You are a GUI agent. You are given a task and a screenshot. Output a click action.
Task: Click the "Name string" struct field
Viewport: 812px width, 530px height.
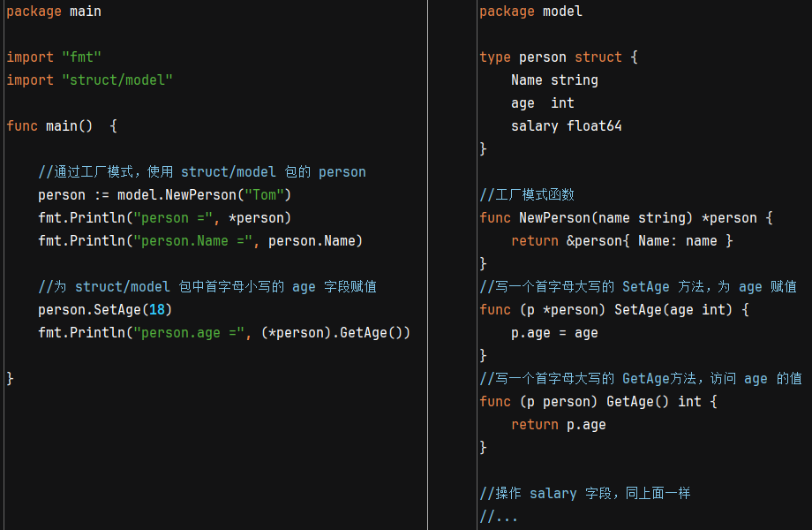554,80
